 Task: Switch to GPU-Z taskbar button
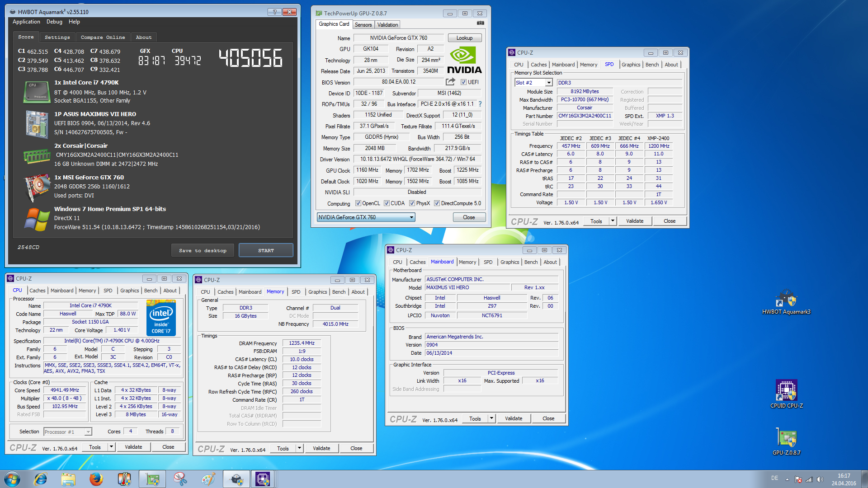(x=152, y=479)
